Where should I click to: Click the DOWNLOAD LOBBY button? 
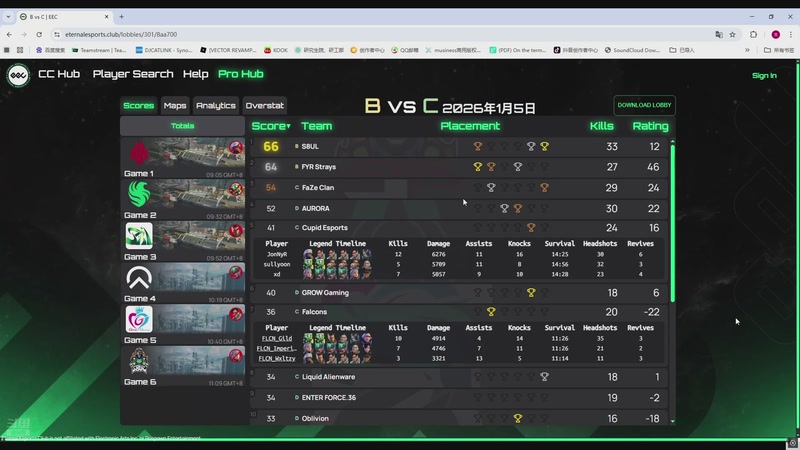644,105
